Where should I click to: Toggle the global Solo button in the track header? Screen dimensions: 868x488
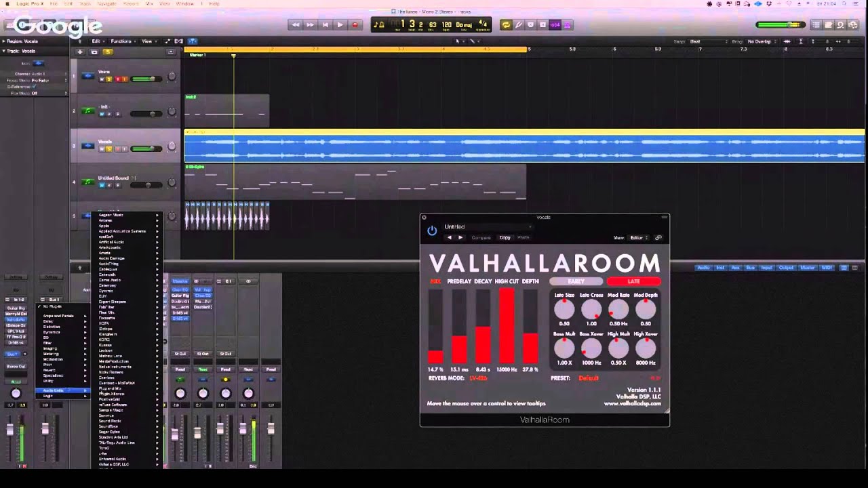107,52
